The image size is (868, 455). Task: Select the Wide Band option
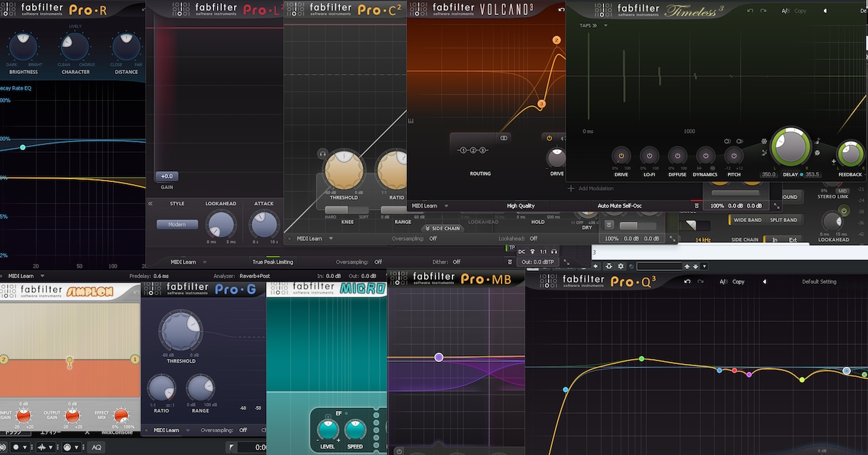[x=748, y=220]
